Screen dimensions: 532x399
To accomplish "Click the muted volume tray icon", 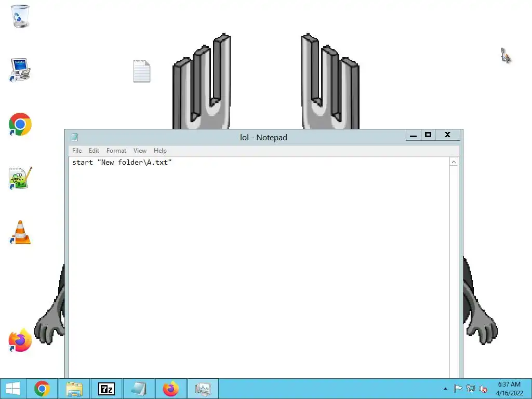I will click(483, 389).
